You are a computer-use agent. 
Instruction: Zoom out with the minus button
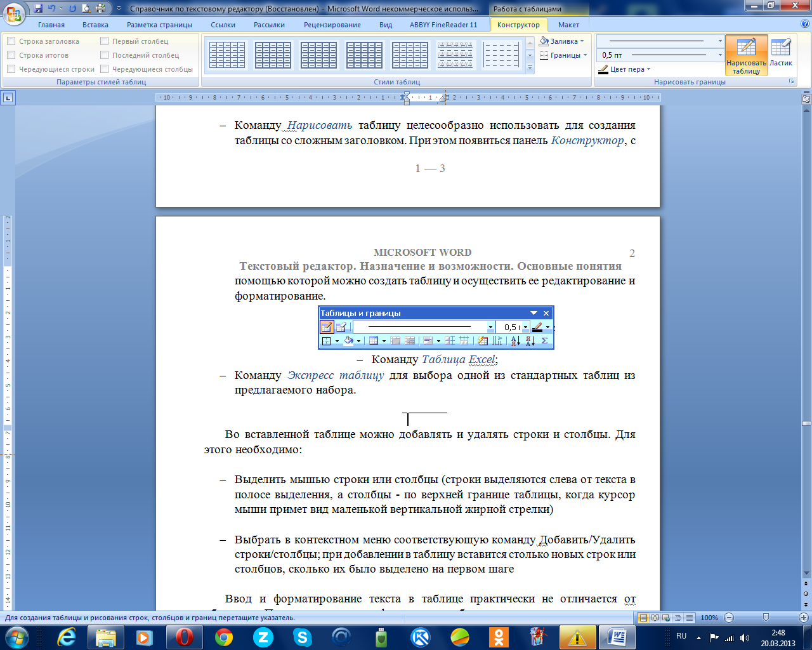pyautogui.click(x=729, y=618)
